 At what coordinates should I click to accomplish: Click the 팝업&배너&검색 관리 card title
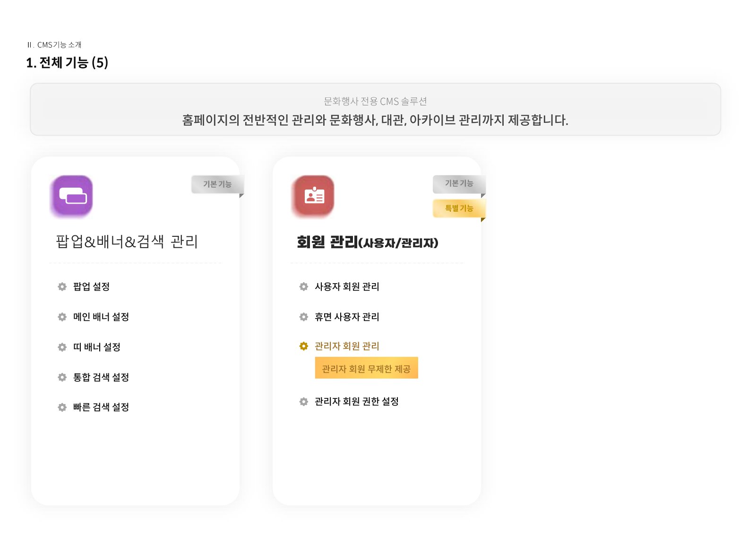click(127, 242)
